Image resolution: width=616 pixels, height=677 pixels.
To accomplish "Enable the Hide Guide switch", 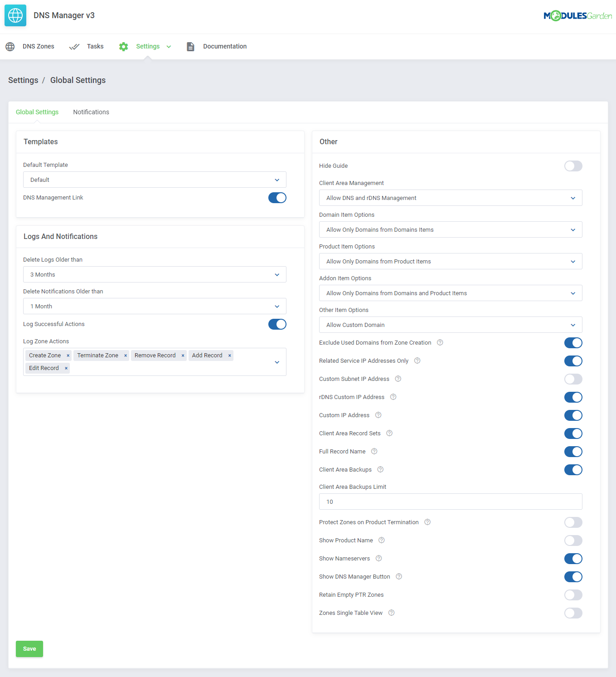I will coord(573,166).
